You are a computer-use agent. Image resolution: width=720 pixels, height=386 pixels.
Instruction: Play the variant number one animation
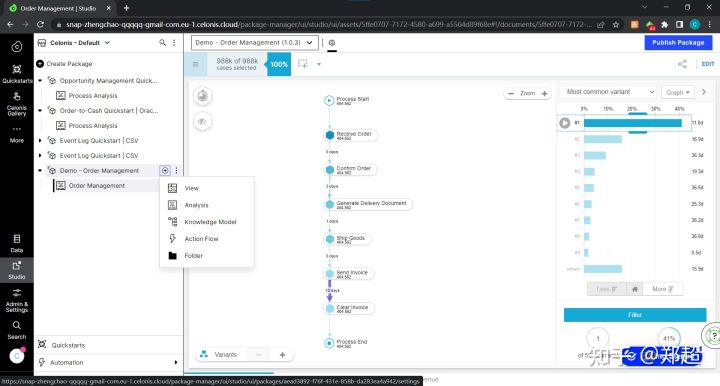pyautogui.click(x=565, y=123)
